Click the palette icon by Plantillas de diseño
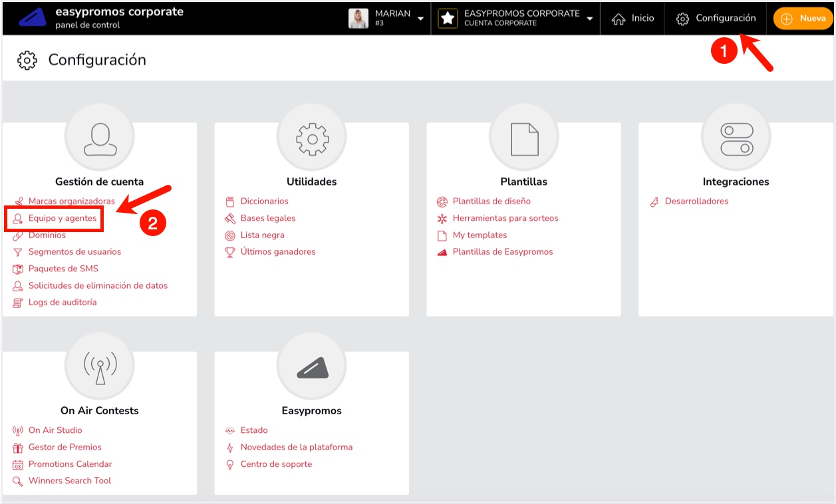This screenshot has height=504, width=836. 442,201
